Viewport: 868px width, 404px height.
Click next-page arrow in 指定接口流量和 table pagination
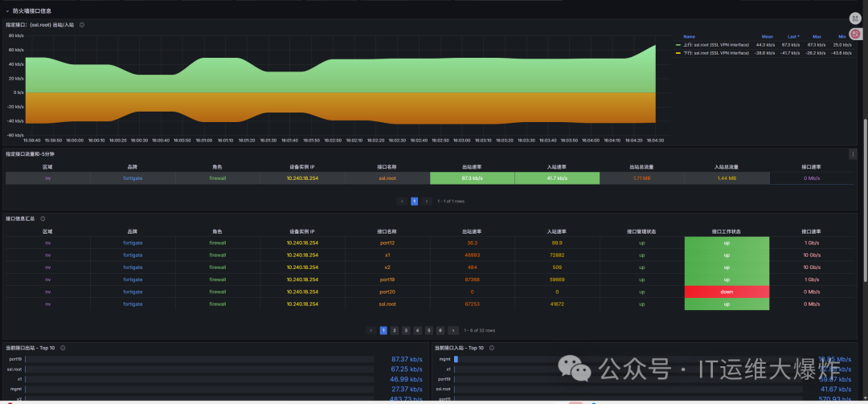(427, 202)
